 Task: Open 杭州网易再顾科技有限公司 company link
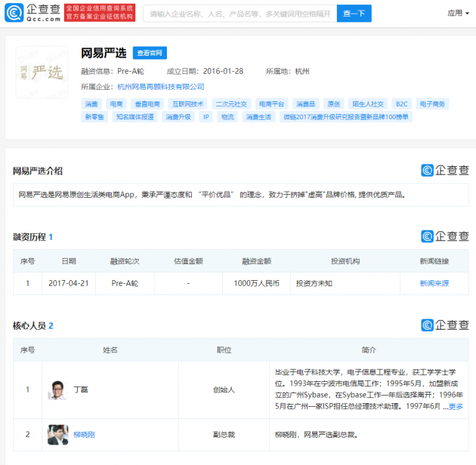[x=161, y=87]
